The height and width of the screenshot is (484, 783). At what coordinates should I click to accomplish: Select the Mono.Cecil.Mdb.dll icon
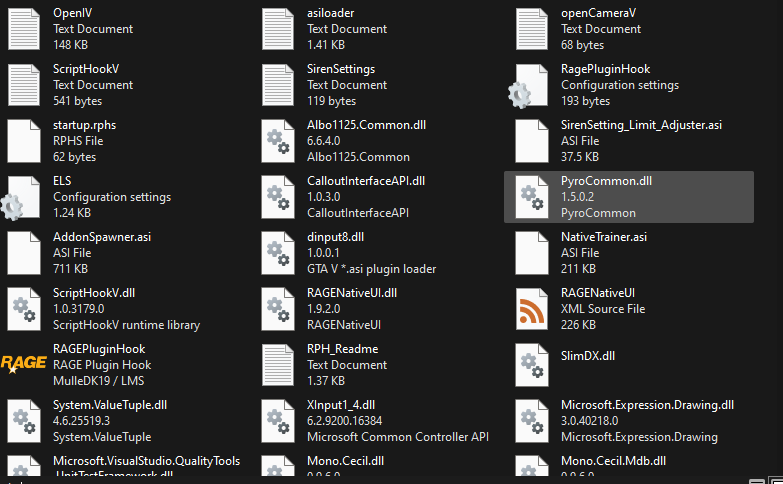coord(531,466)
